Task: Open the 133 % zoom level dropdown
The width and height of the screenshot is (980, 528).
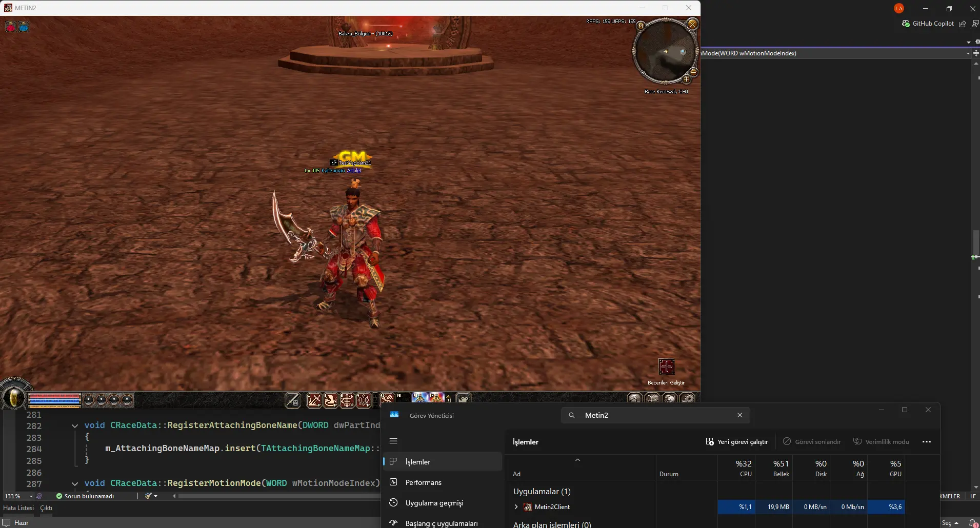Action: point(31,496)
